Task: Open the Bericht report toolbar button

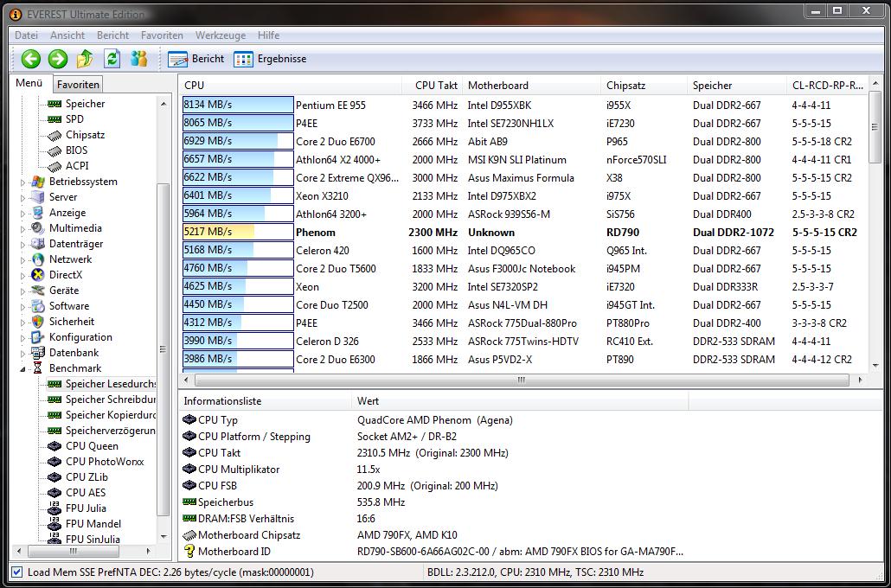Action: pos(196,59)
